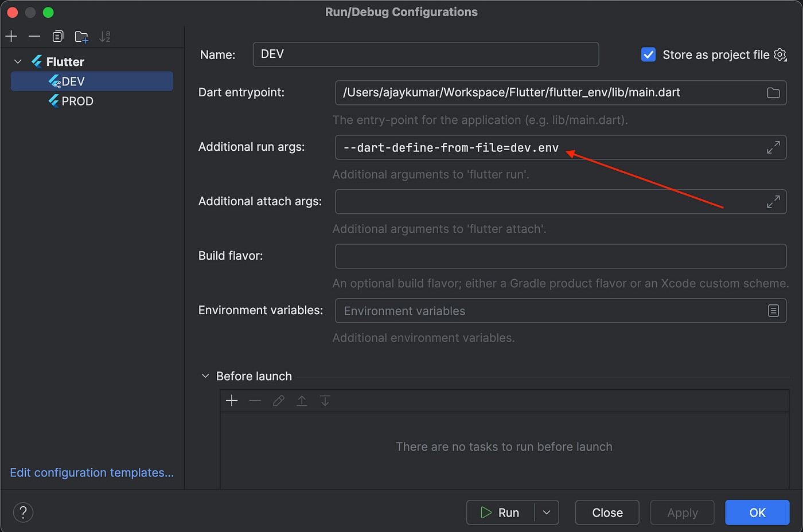Expand the Additional attach args field
Image resolution: width=803 pixels, height=532 pixels.
click(x=773, y=202)
